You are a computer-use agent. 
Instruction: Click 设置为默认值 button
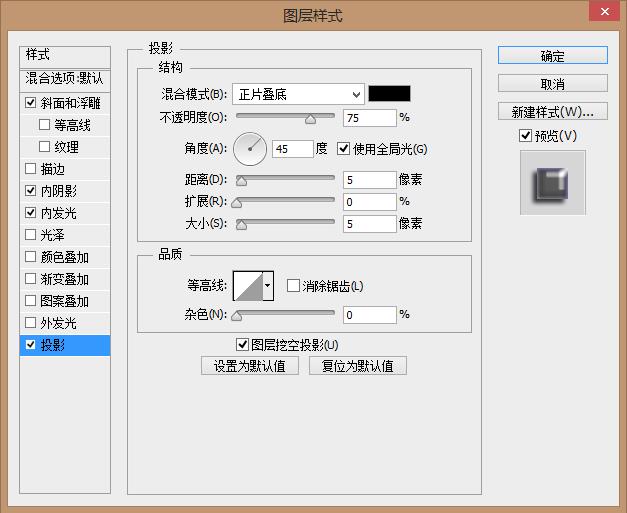coord(250,365)
